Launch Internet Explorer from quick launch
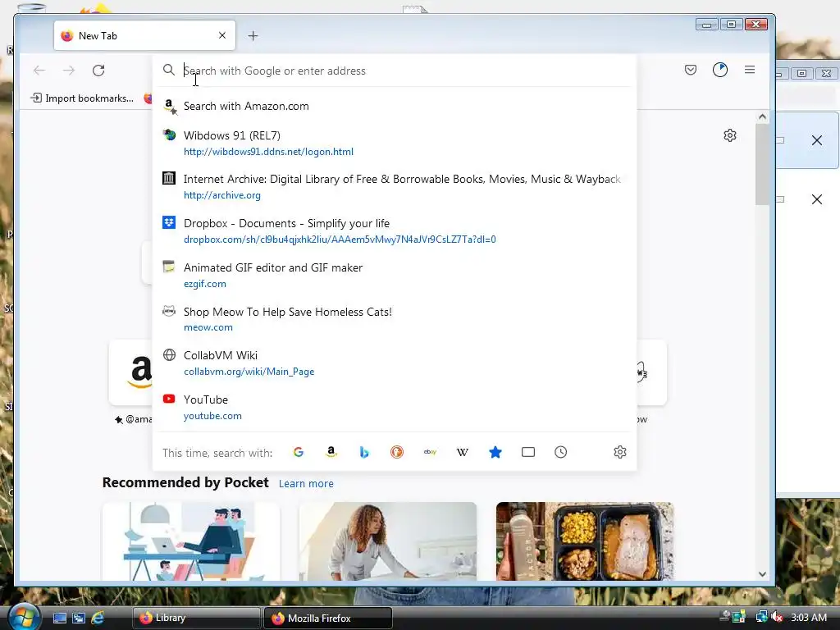Image resolution: width=840 pixels, height=630 pixels. pos(98,619)
